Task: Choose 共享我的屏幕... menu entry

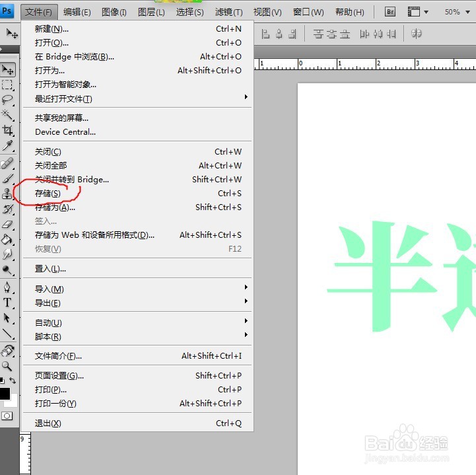Action: [137, 118]
